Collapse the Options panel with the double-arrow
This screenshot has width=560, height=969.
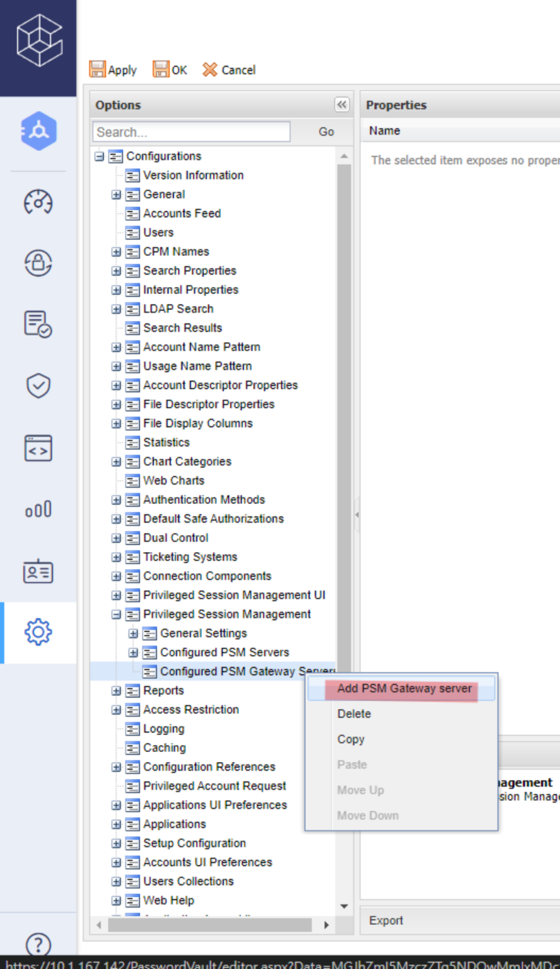341,105
